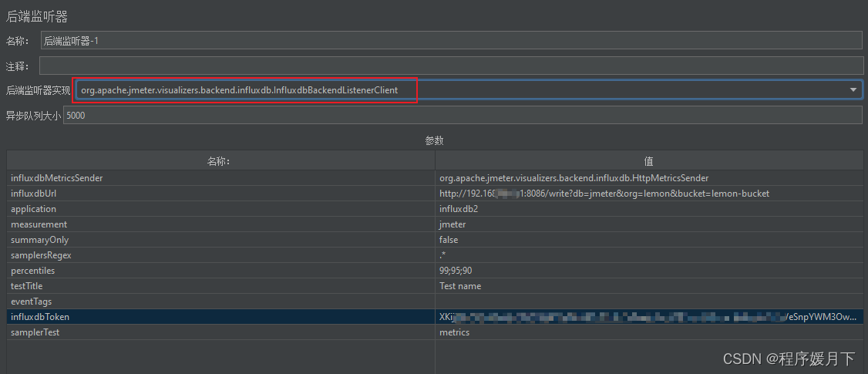Select the eventTags parameter name cell

coord(221,302)
